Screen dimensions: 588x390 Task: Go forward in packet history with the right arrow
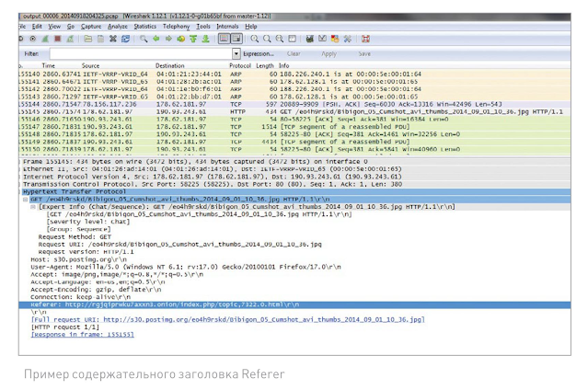pos(168,39)
